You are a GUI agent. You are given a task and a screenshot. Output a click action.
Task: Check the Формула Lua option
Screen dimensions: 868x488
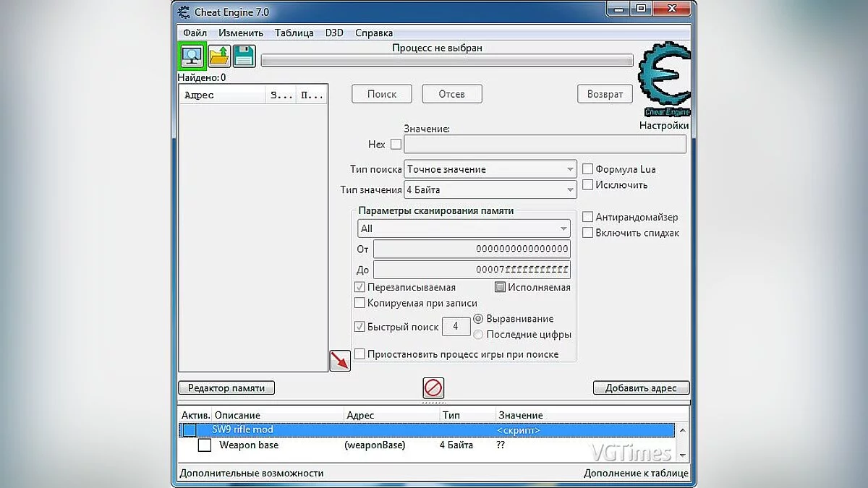coord(588,168)
